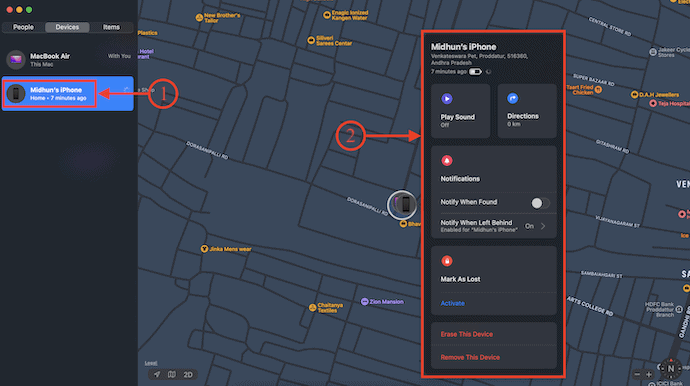690x386 pixels.
Task: Toggle Notify When Found switch
Action: (x=540, y=203)
